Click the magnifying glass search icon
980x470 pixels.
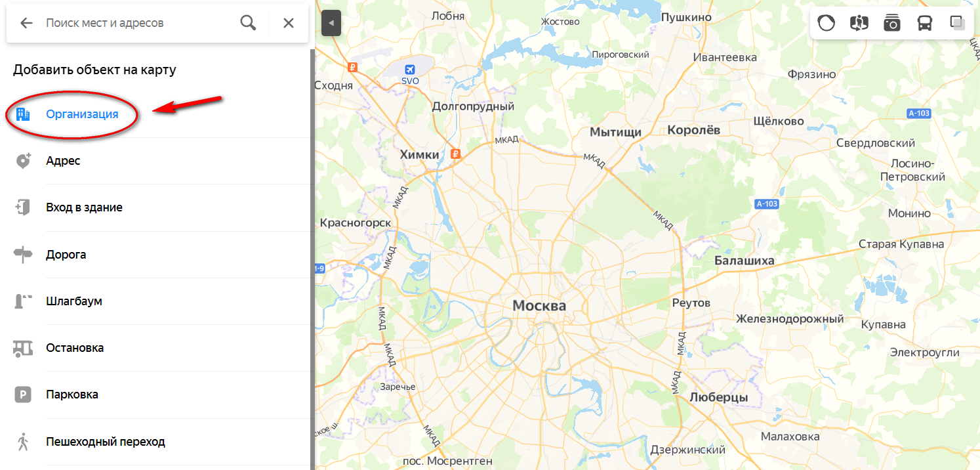point(248,23)
